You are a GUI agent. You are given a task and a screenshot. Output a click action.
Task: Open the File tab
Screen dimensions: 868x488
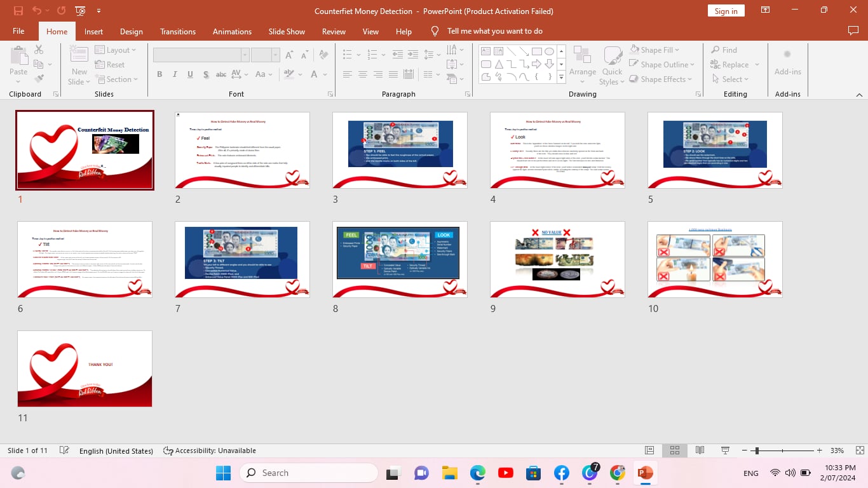click(x=18, y=31)
